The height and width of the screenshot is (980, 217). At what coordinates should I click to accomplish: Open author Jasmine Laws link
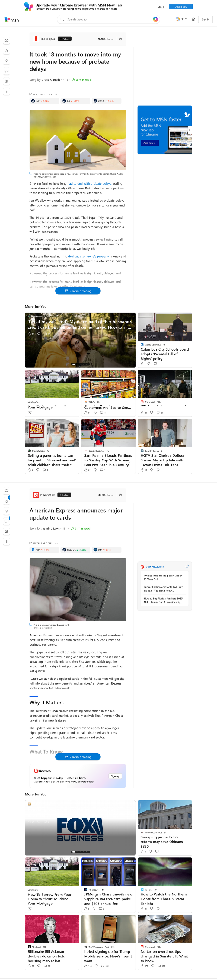[50, 528]
